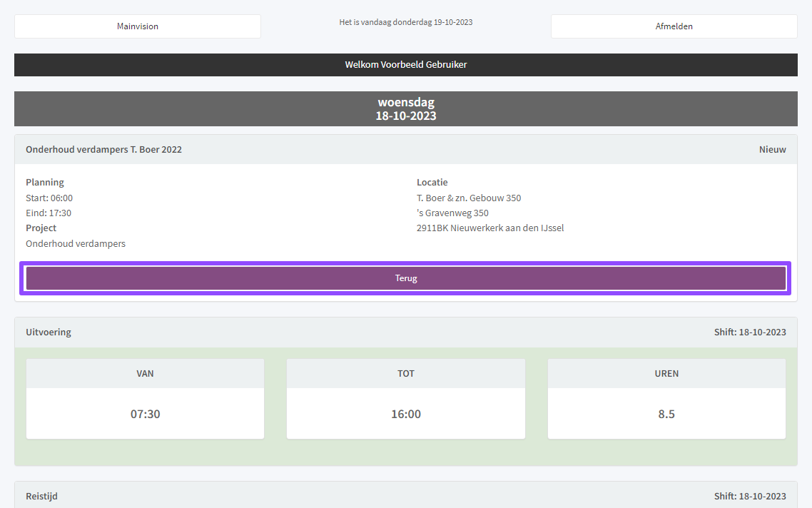Viewport: 812px width, 508px height.
Task: Click today's date text at top
Action: 406,22
